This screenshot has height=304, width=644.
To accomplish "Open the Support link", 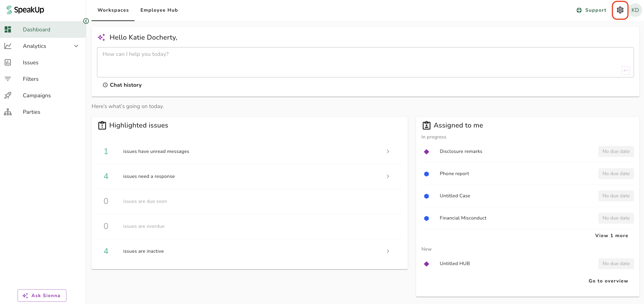I will click(x=591, y=10).
